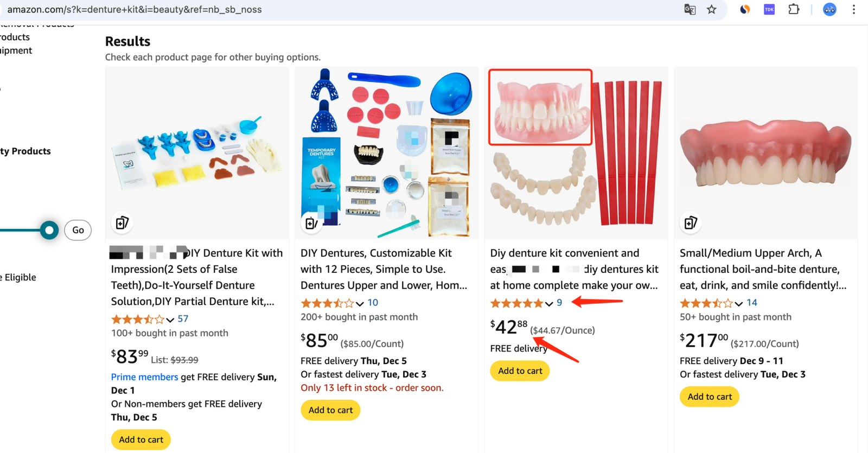Click the price range slider handle
The width and height of the screenshot is (868, 453).
(49, 230)
